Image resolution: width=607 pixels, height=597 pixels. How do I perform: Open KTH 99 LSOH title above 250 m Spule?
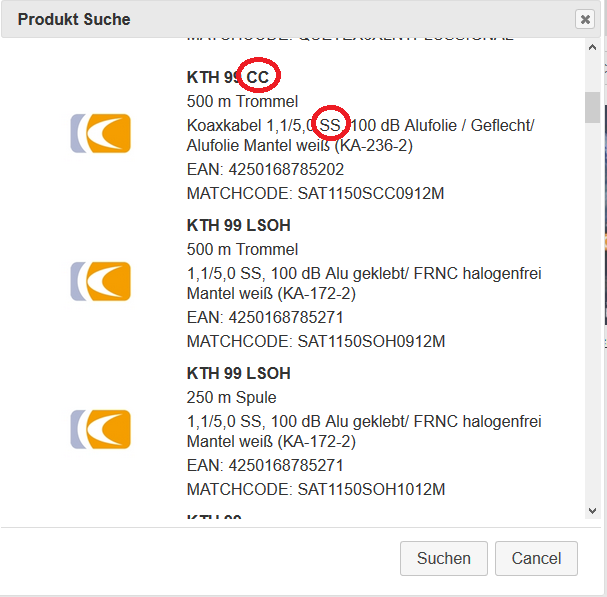(238, 373)
